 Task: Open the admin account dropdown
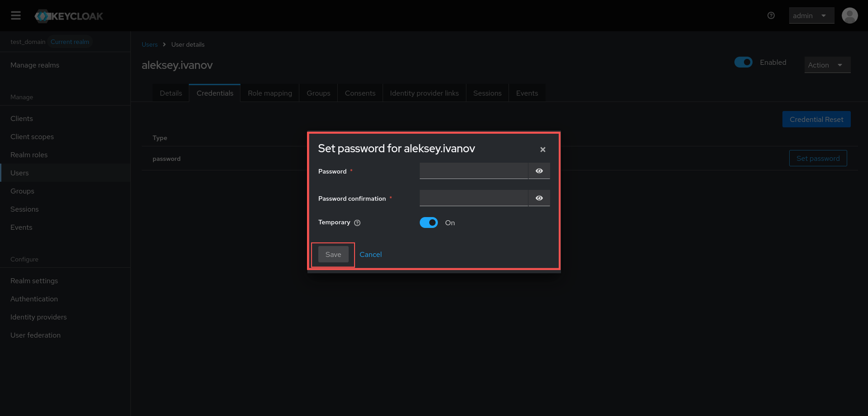[811, 16]
